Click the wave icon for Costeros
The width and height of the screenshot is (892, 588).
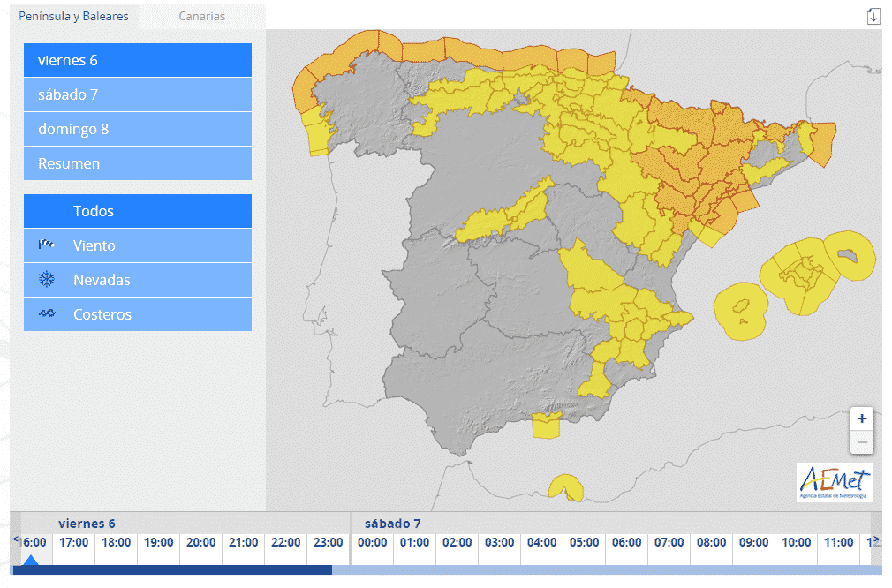tap(47, 314)
